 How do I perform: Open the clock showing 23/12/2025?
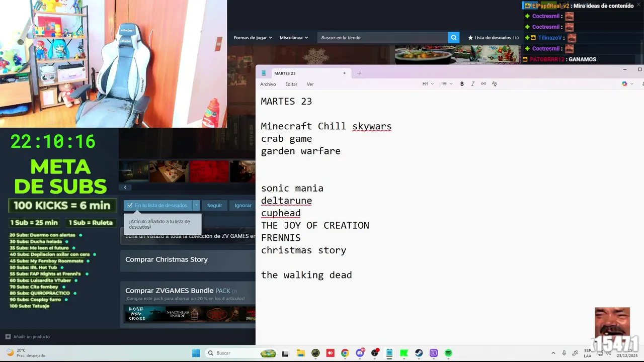[627, 353]
